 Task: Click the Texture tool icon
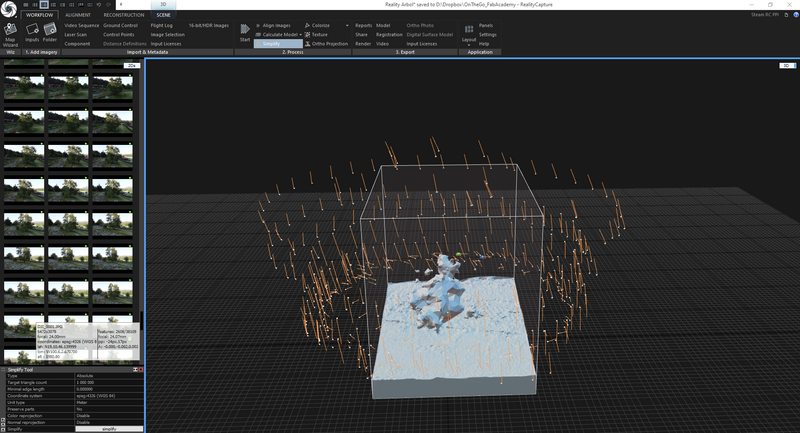[x=307, y=35]
